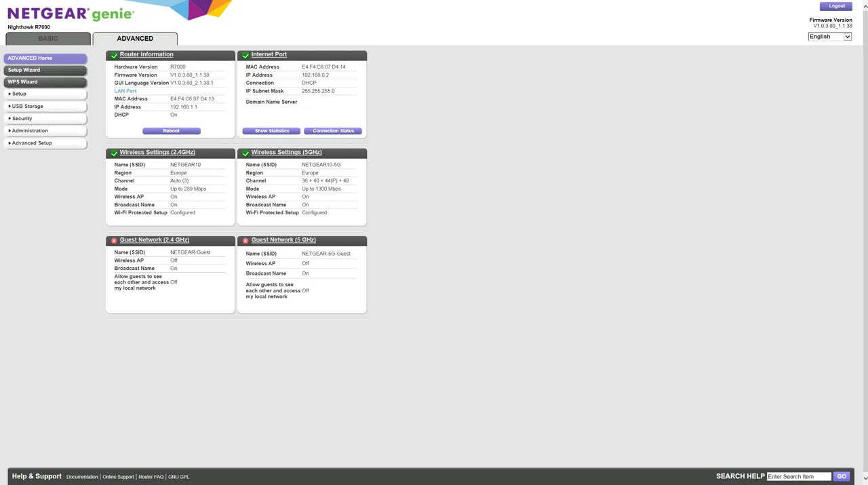Click the NETGEAR-5G-Guest SSID value

pyautogui.click(x=326, y=254)
